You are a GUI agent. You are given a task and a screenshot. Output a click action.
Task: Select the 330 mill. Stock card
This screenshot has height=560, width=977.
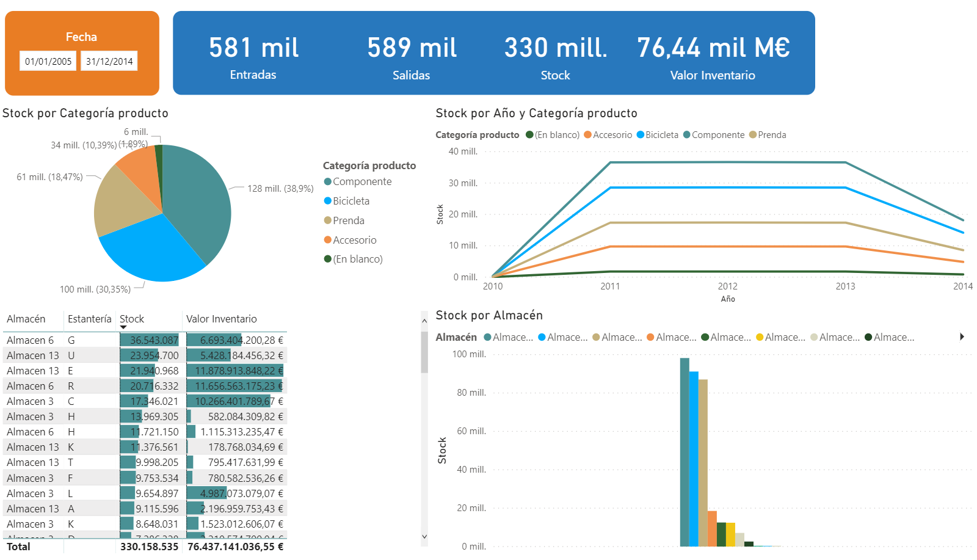point(556,57)
